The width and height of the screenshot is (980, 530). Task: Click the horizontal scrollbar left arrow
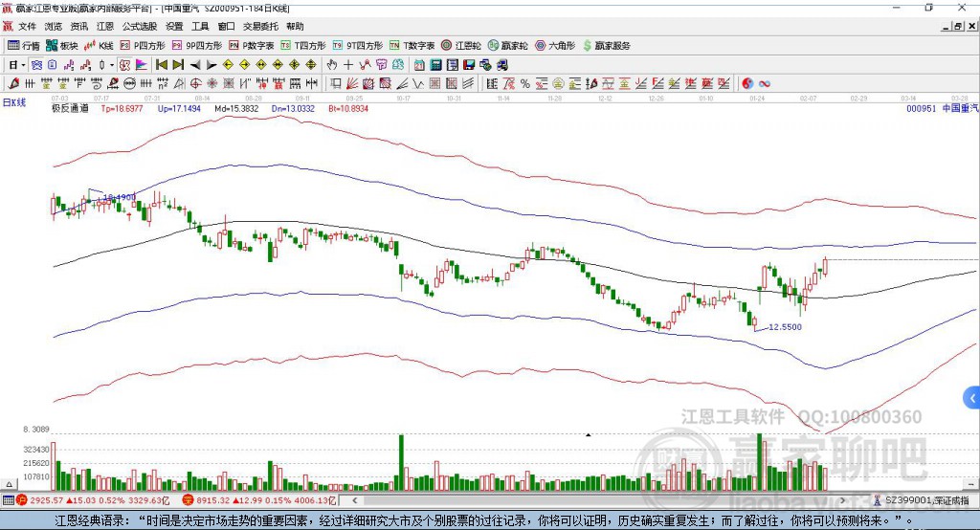click(354, 500)
